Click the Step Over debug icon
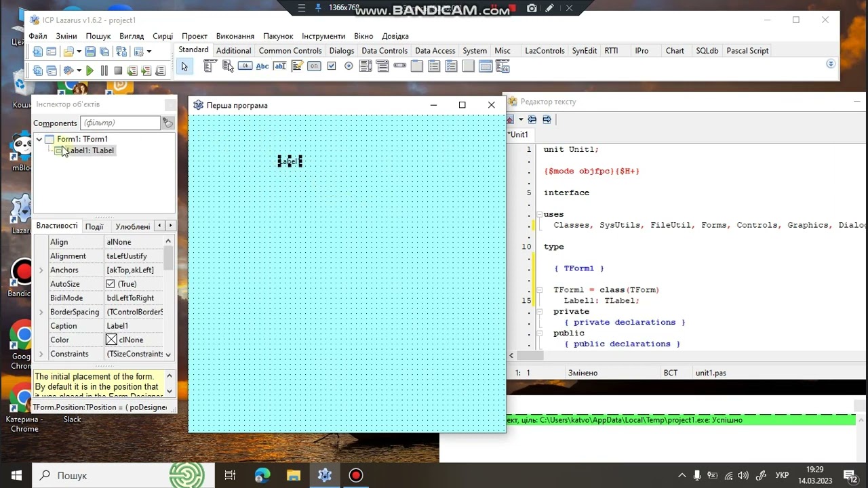Screen dimensions: 868x488 pyautogui.click(x=146, y=70)
